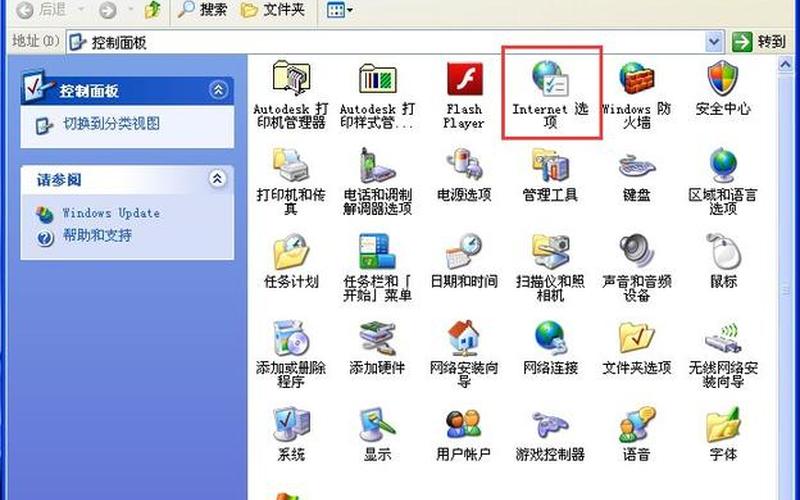This screenshot has width=800, height=500.
Task: Open 鼠标 icon
Action: (723, 252)
